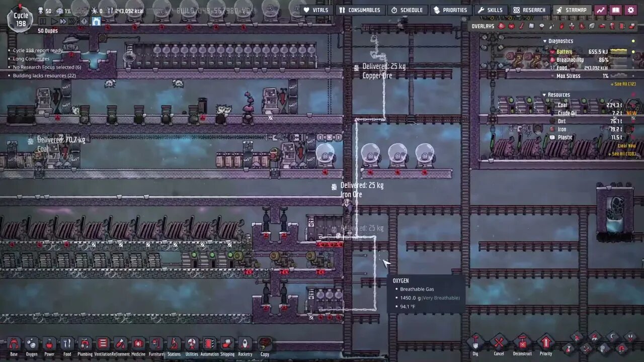
Task: Click Clear New in Resources panel
Action: coord(627,146)
